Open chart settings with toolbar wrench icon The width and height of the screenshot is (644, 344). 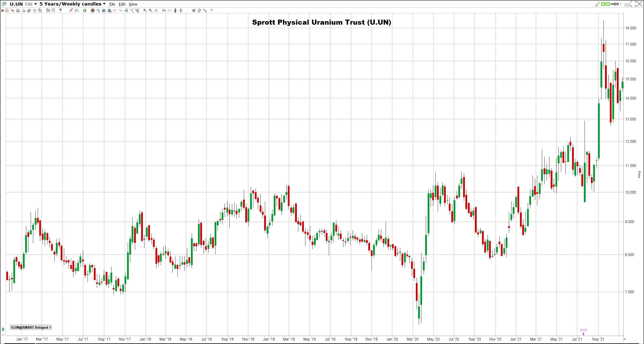coord(205,11)
